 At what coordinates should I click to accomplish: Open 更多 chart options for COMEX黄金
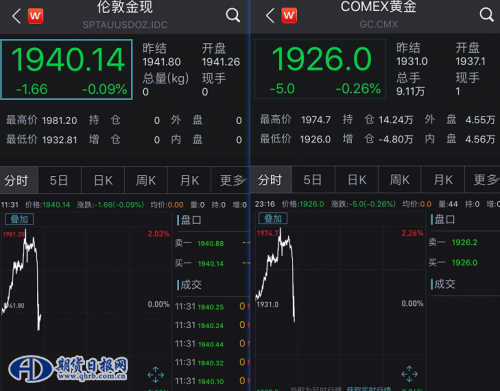[x=485, y=180]
